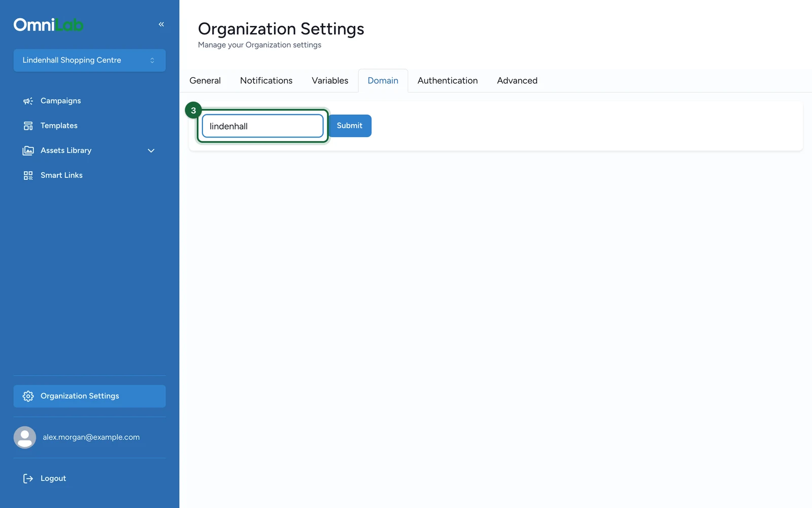Collapse the sidebar with double-chevron icon
812x508 pixels.
pyautogui.click(x=161, y=24)
